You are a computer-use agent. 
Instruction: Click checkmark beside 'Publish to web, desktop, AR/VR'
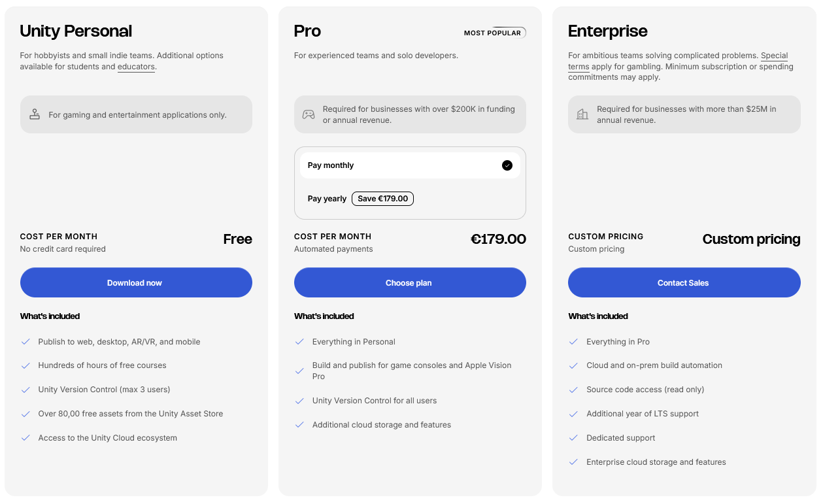click(x=25, y=342)
